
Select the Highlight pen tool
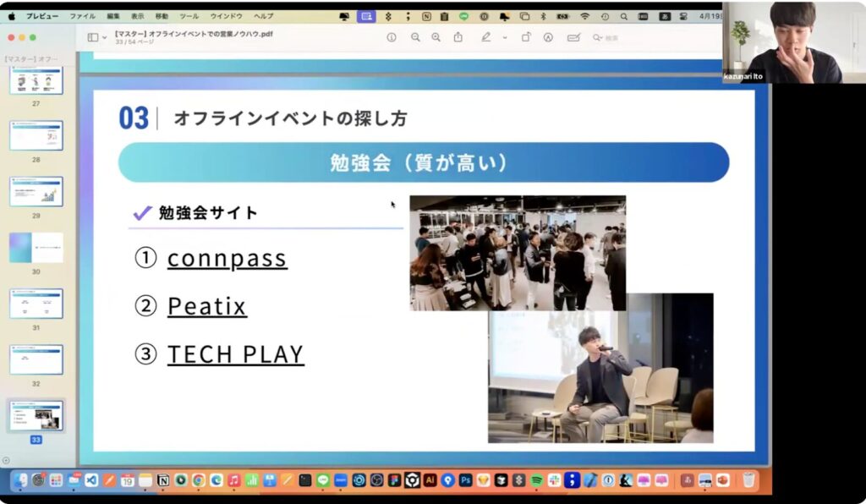486,37
